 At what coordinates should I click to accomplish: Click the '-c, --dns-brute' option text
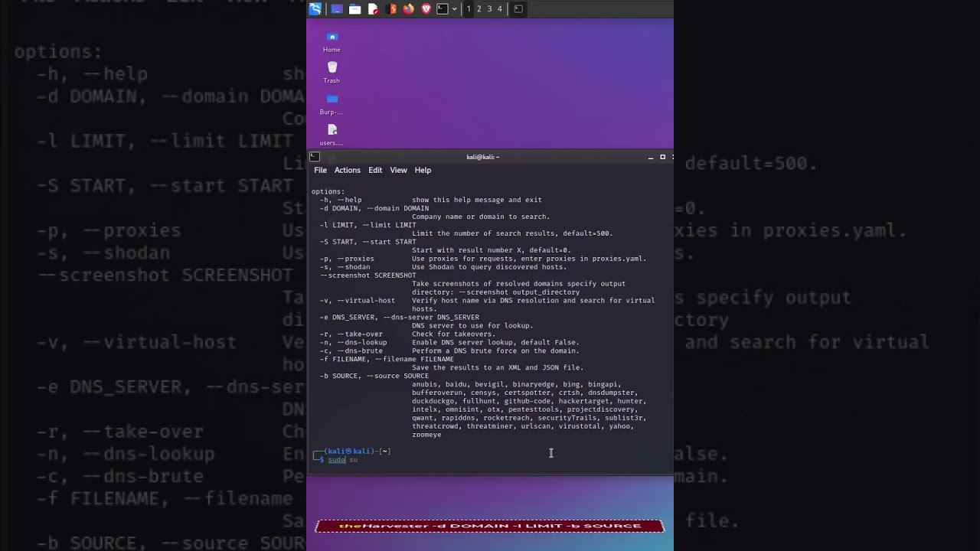pyautogui.click(x=351, y=351)
